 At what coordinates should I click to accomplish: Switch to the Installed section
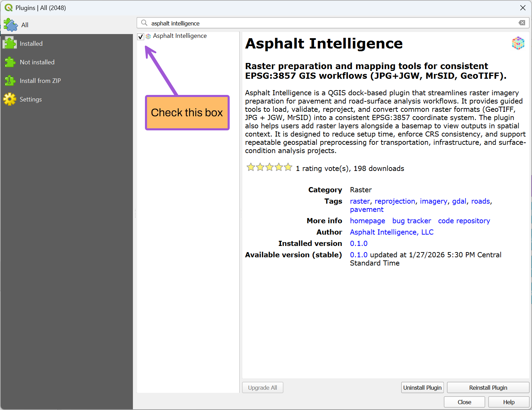click(31, 43)
